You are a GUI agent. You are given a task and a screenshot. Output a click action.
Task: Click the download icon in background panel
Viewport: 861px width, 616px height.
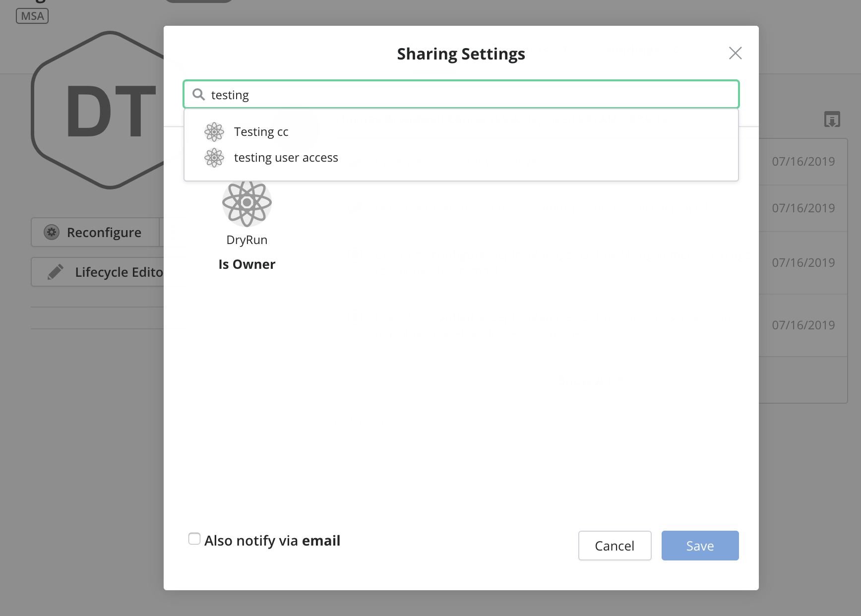(x=832, y=119)
